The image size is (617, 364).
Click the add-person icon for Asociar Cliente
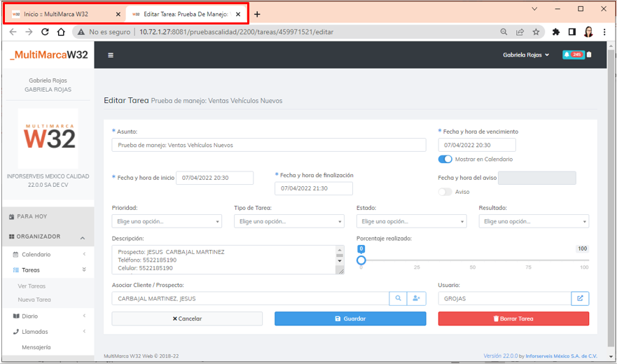click(416, 298)
